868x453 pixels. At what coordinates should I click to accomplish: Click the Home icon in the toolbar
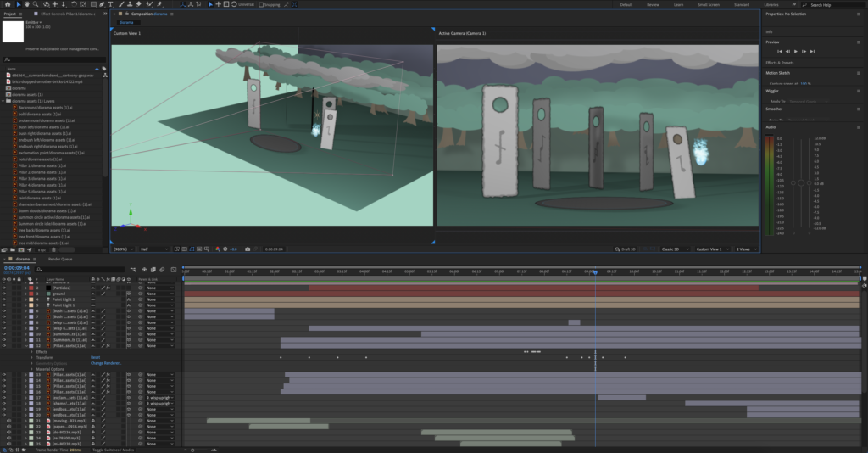pyautogui.click(x=8, y=4)
